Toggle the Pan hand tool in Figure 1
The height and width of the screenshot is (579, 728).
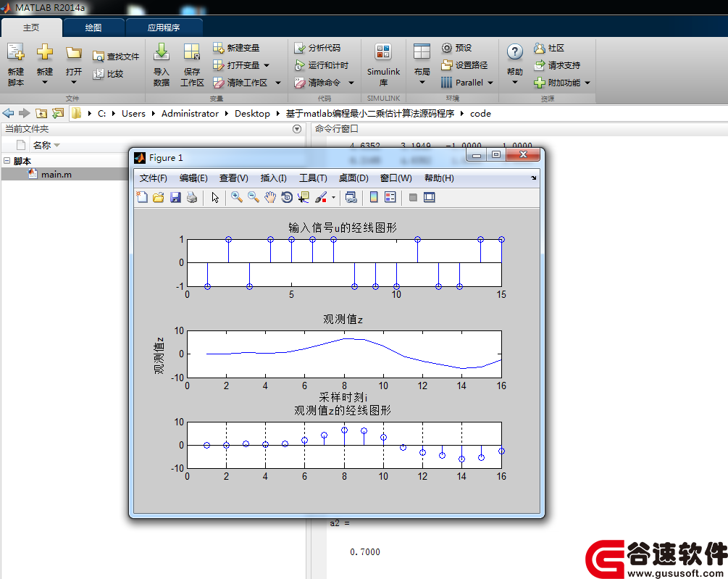pos(270,197)
